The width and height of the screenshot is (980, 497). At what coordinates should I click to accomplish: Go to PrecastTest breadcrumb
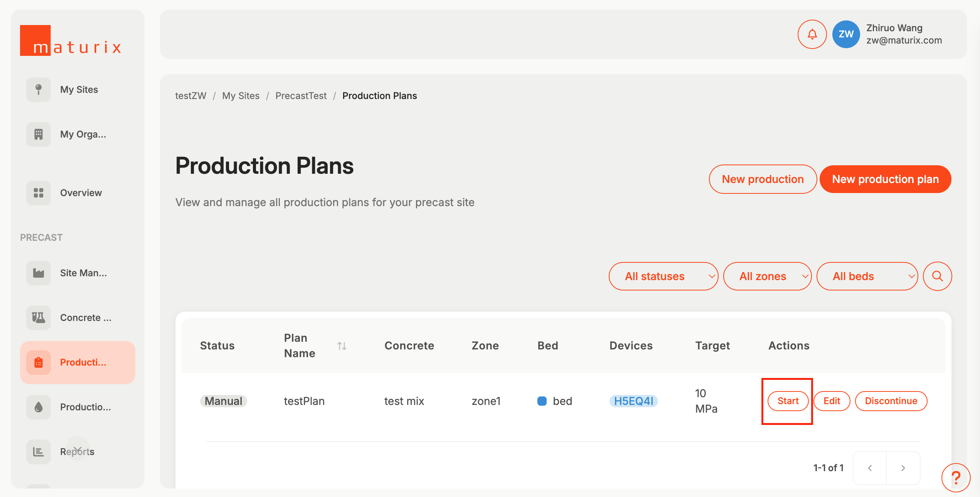coord(301,96)
